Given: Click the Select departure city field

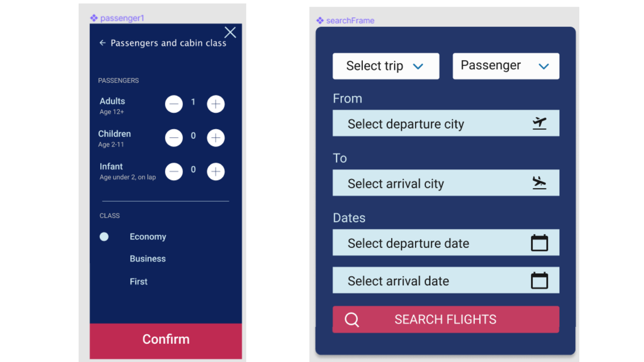Looking at the screenshot, I should tap(429, 124).
